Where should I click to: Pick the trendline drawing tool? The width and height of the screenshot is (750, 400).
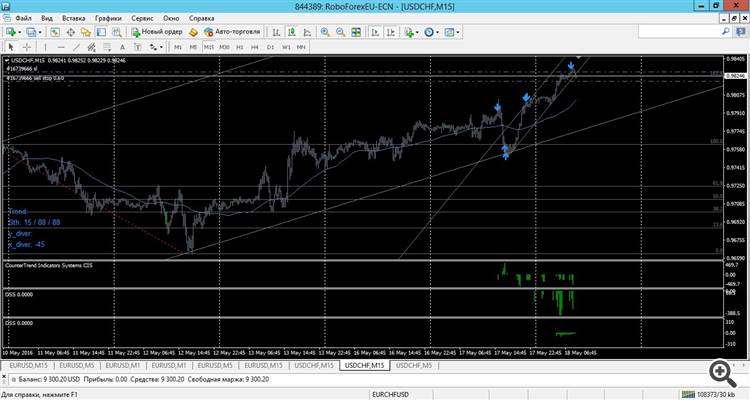coord(76,47)
